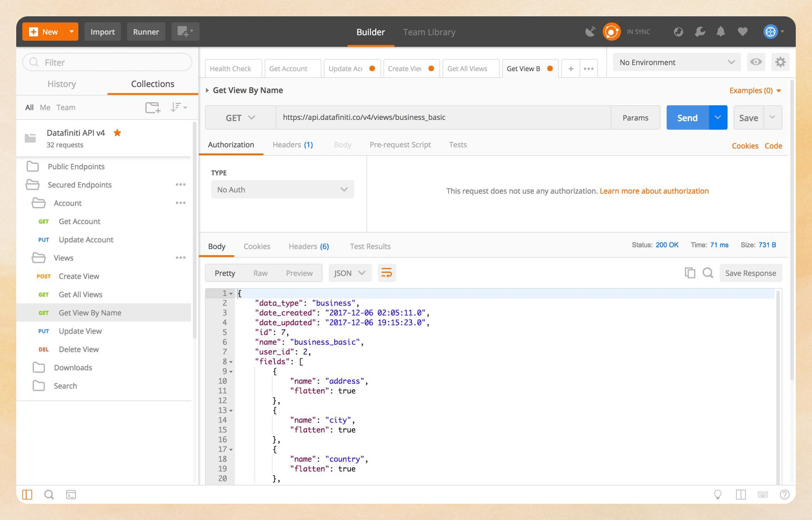Open the No Auth type dropdown
This screenshot has height=520, width=812.
pos(283,189)
